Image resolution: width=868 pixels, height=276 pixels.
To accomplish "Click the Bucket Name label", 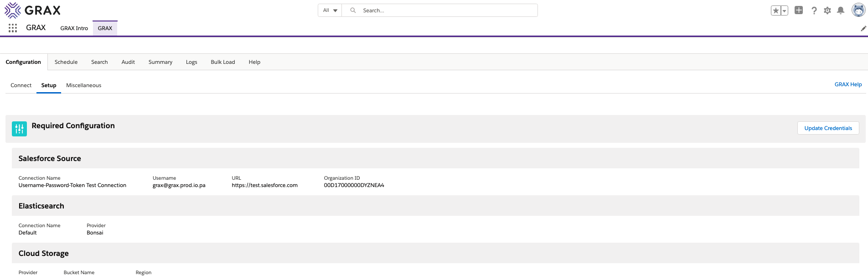I will [x=79, y=272].
